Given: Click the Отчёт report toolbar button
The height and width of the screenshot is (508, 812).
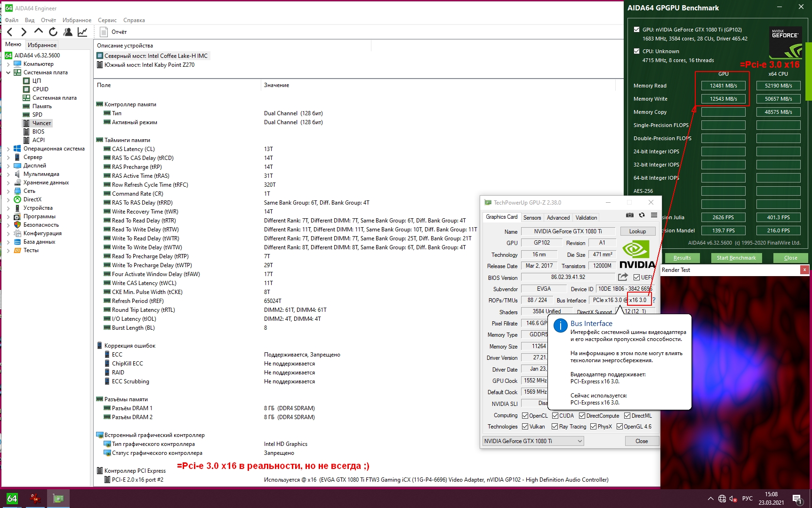Looking at the screenshot, I should 113,32.
